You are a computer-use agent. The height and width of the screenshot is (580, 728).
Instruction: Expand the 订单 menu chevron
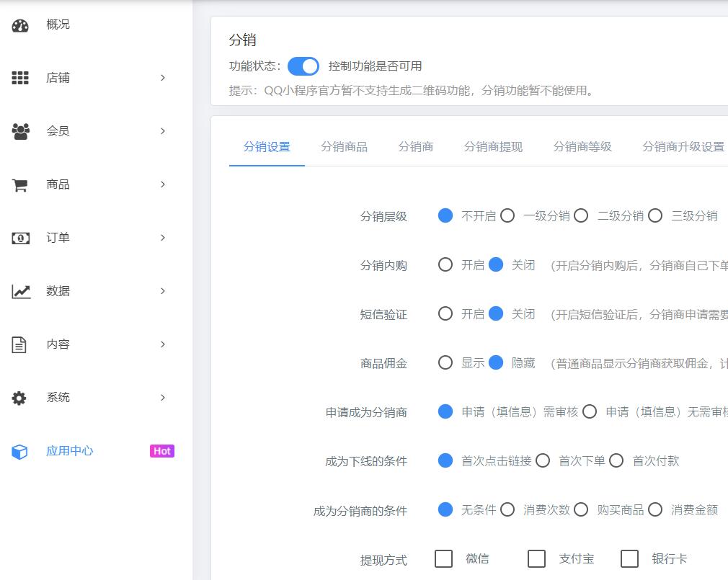pos(163,238)
